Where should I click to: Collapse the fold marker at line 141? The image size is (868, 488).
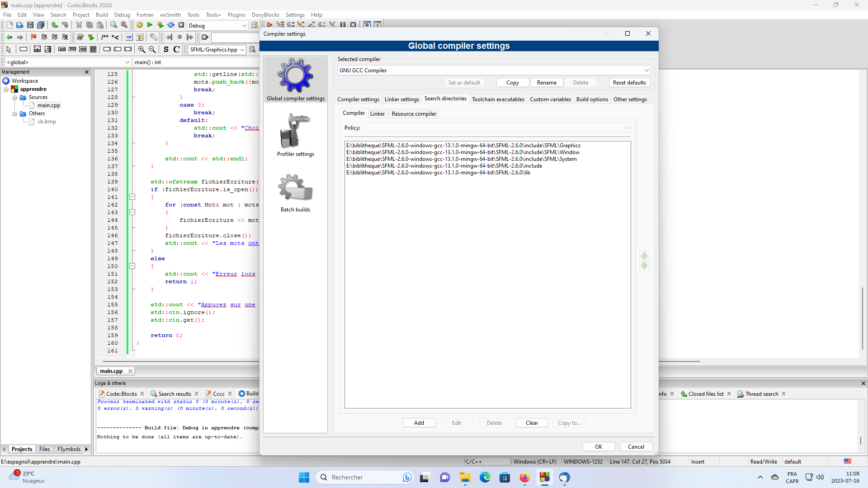132,197
